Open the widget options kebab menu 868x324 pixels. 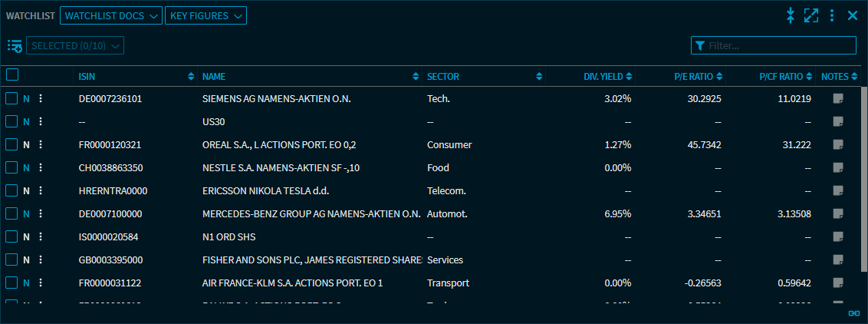tap(832, 15)
